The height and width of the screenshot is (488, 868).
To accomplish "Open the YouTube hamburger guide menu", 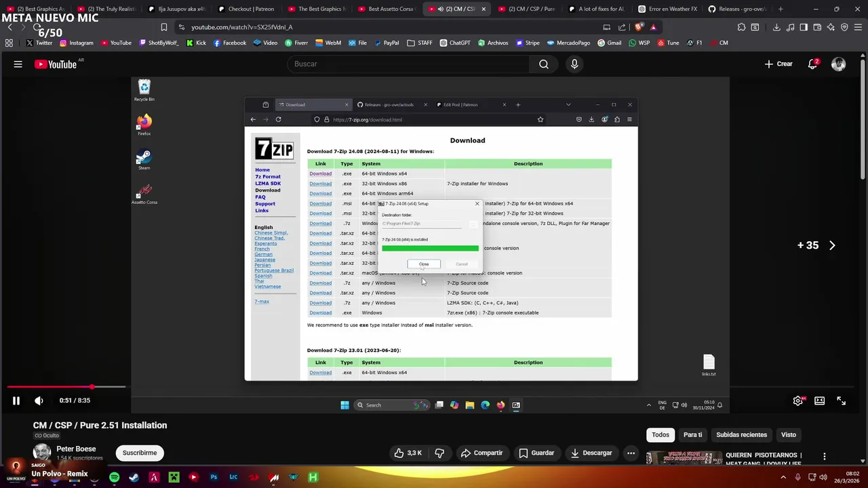I will 18,64.
